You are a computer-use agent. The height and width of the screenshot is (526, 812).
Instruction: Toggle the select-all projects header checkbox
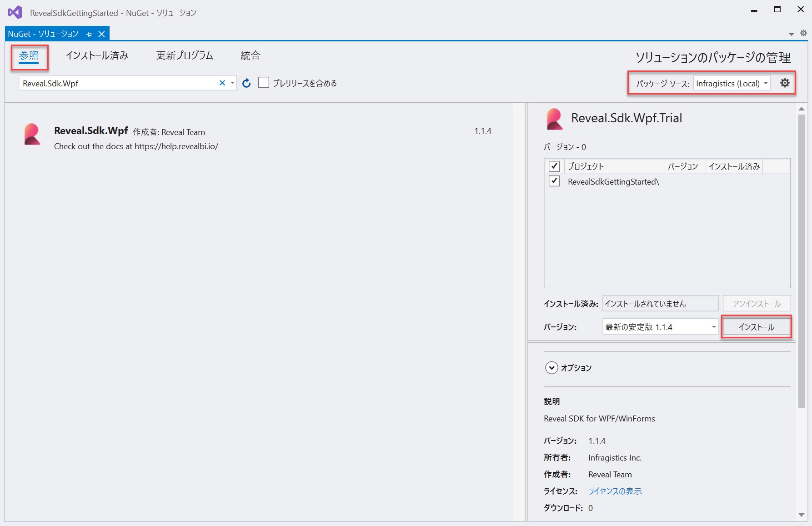(554, 166)
